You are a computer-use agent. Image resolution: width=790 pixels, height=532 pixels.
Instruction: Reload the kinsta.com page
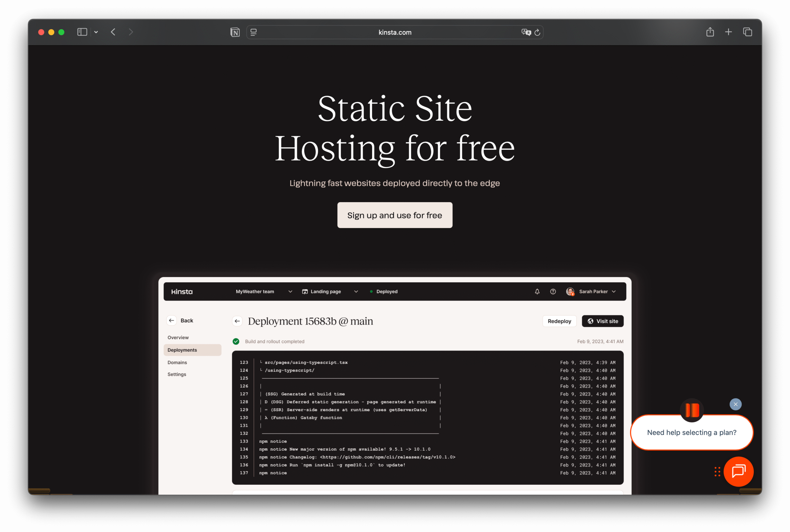point(537,32)
